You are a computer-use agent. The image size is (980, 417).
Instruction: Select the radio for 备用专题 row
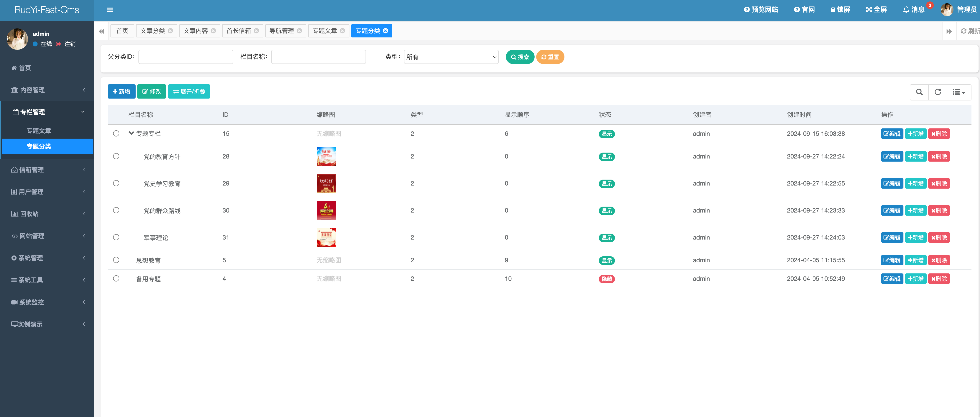(x=116, y=279)
